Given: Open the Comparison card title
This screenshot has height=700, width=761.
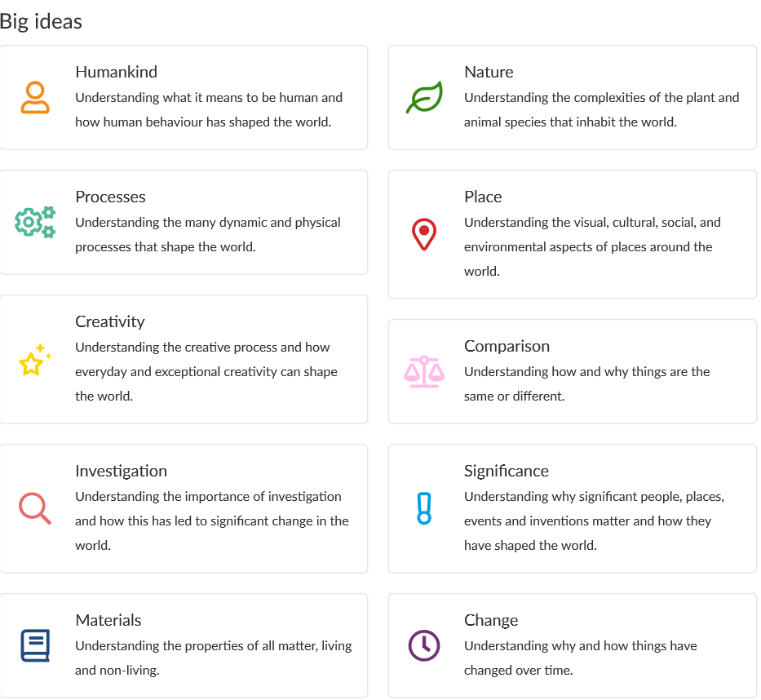Looking at the screenshot, I should tap(507, 346).
